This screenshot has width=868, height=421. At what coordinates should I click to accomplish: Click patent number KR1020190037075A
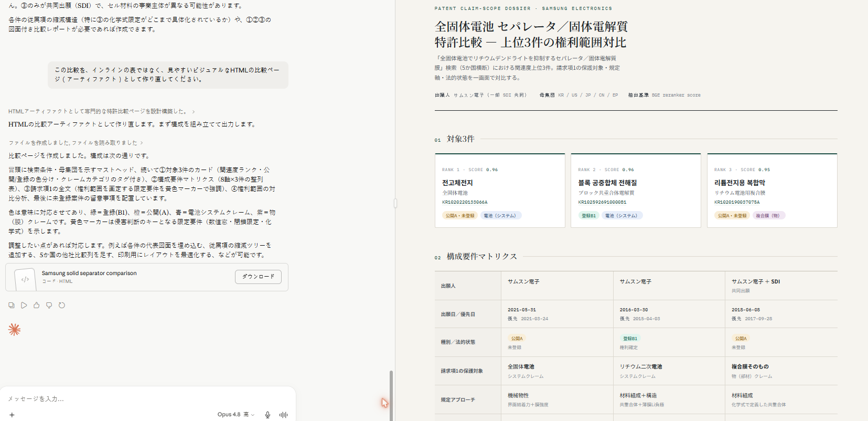click(x=737, y=202)
